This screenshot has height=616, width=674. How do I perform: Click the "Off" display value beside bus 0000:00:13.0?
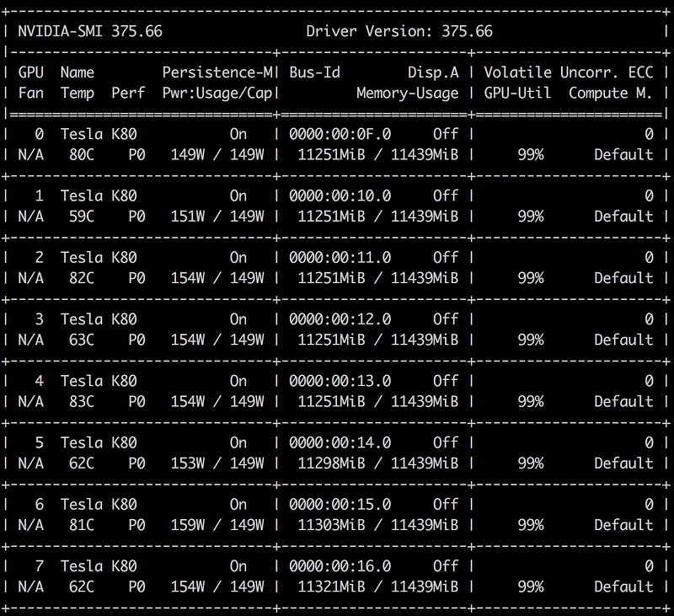(x=446, y=381)
